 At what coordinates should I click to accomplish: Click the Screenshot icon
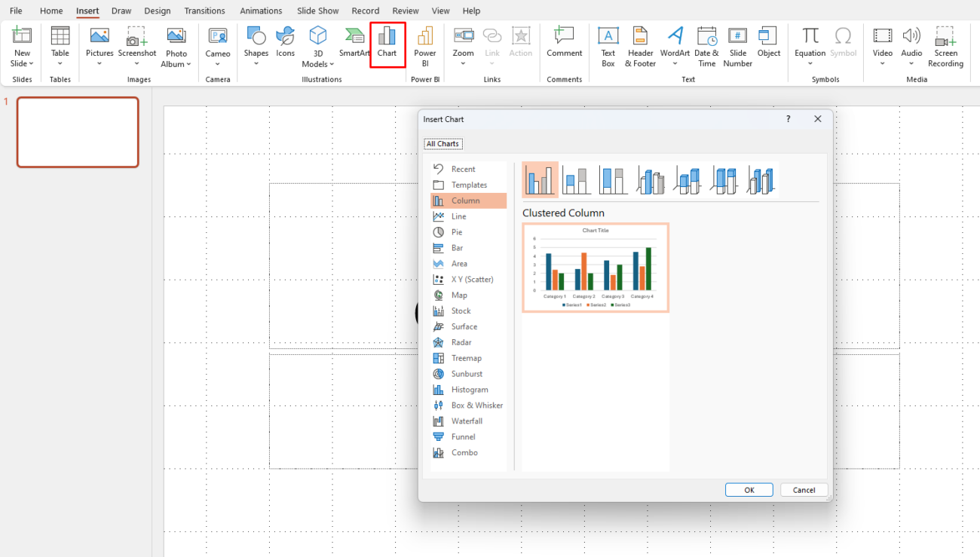point(137,35)
